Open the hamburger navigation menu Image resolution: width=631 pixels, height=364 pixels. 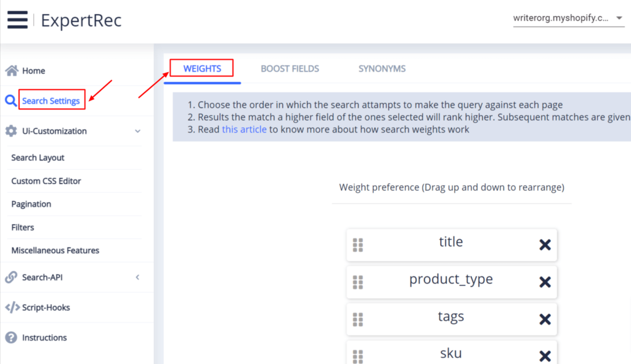(x=17, y=19)
